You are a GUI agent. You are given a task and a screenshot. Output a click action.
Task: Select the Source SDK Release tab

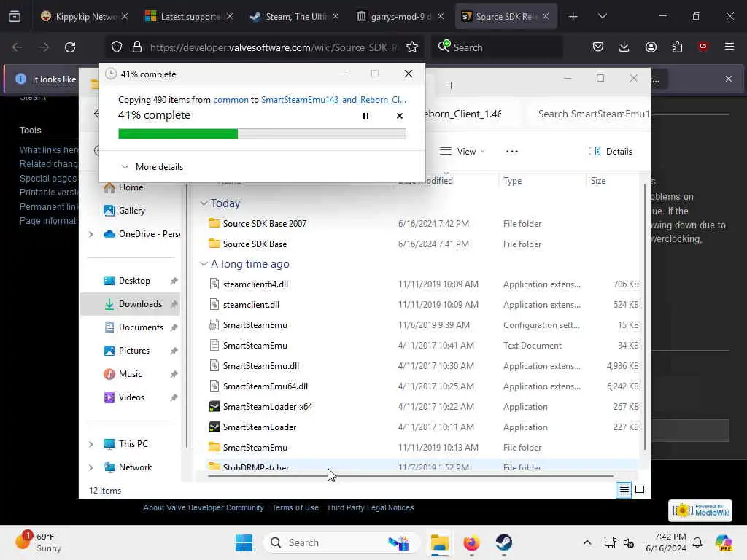coord(505,16)
